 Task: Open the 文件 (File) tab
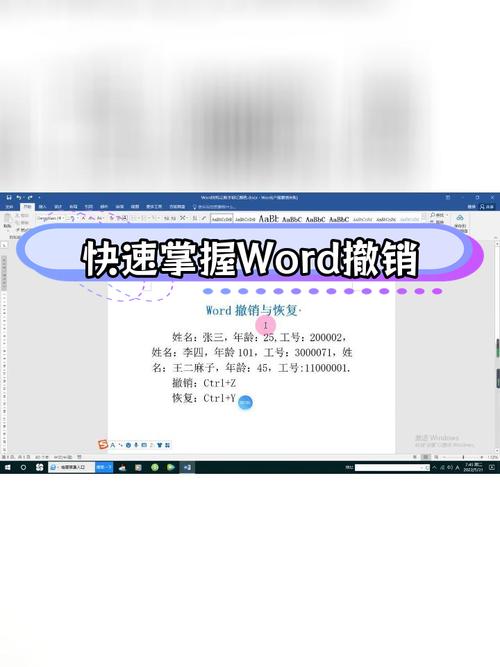[x=9, y=207]
